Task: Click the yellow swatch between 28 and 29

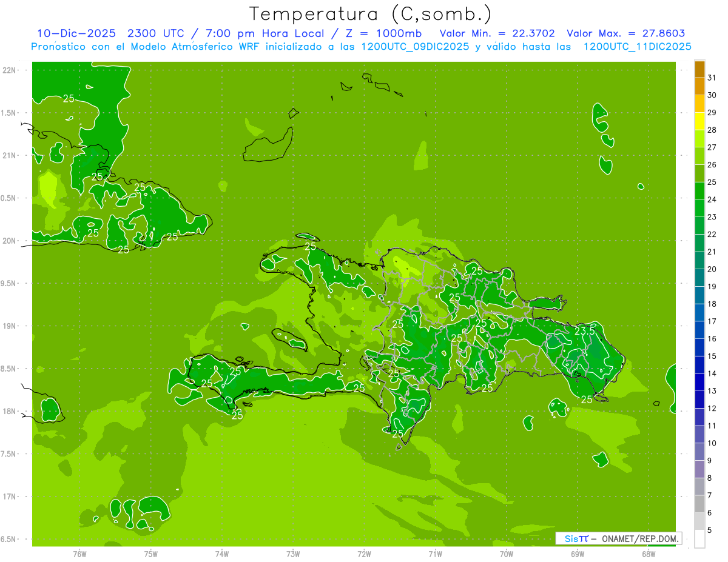Action: pos(699,121)
